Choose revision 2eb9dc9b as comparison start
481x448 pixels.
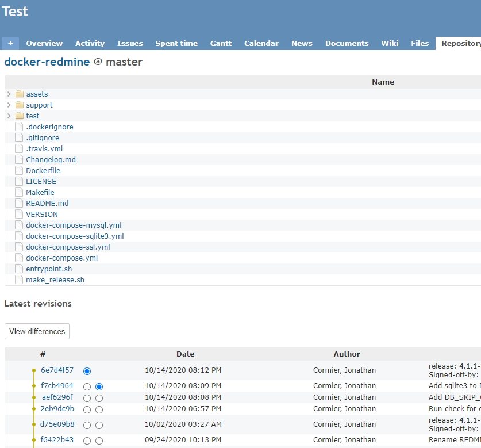[x=87, y=409]
